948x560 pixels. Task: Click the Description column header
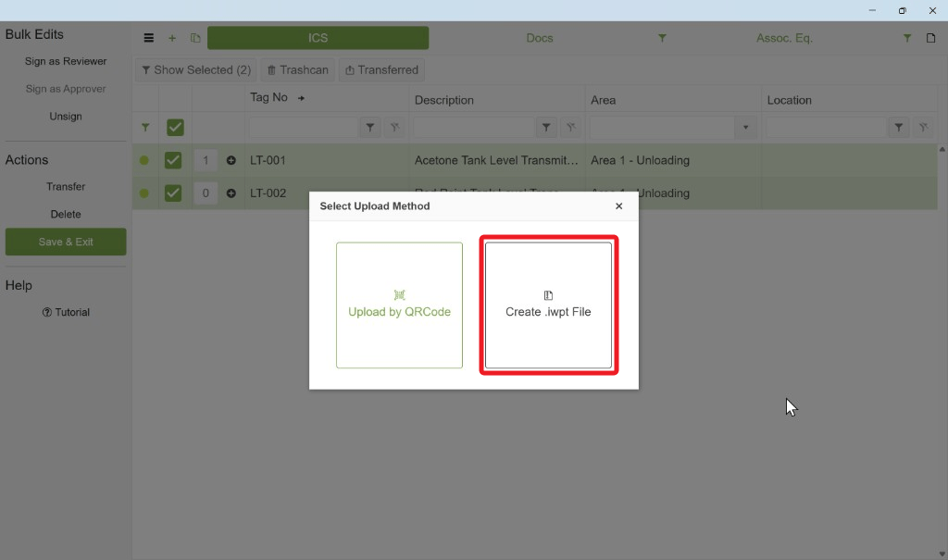tap(443, 100)
